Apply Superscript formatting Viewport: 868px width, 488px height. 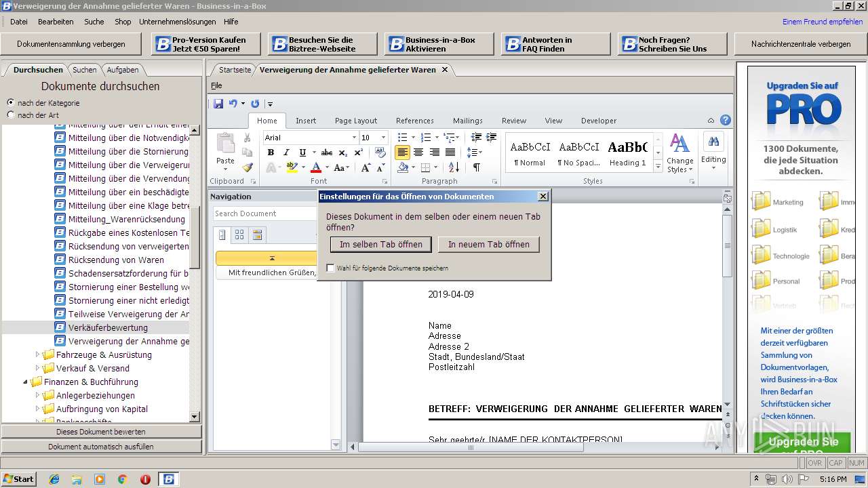pos(358,152)
